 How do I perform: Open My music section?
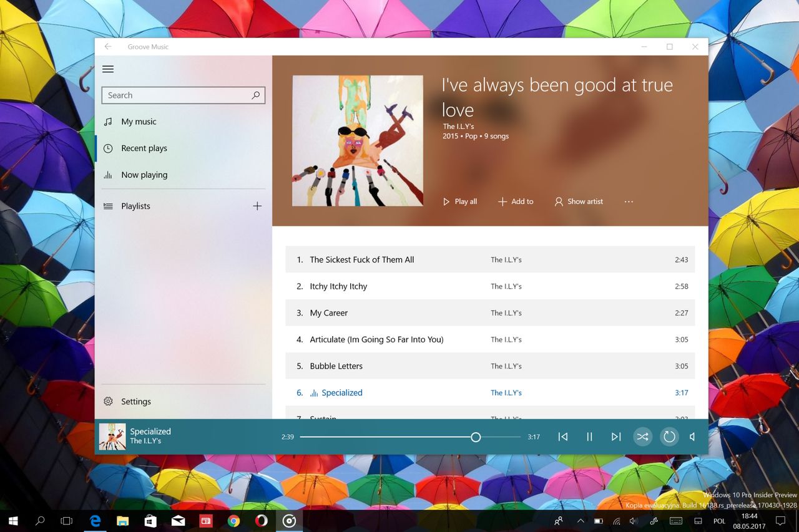(x=139, y=122)
